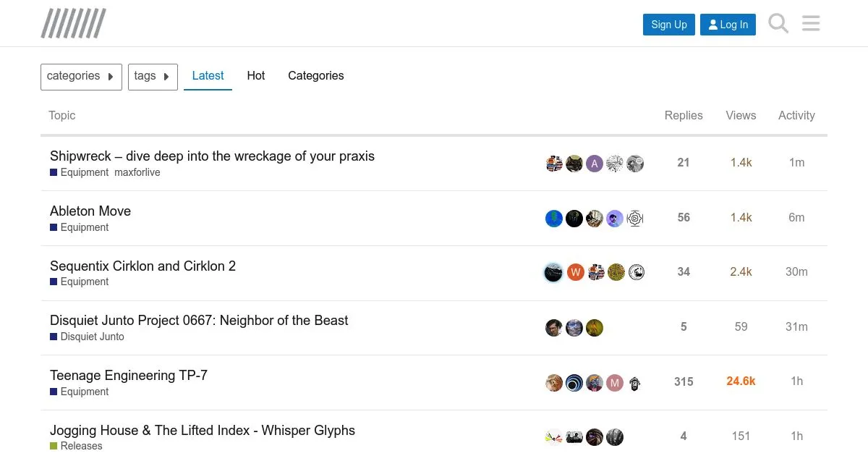Viewport: 868px width, 456px height.
Task: Click the pink 'M' avatar in TP-7 row
Action: [x=615, y=383]
